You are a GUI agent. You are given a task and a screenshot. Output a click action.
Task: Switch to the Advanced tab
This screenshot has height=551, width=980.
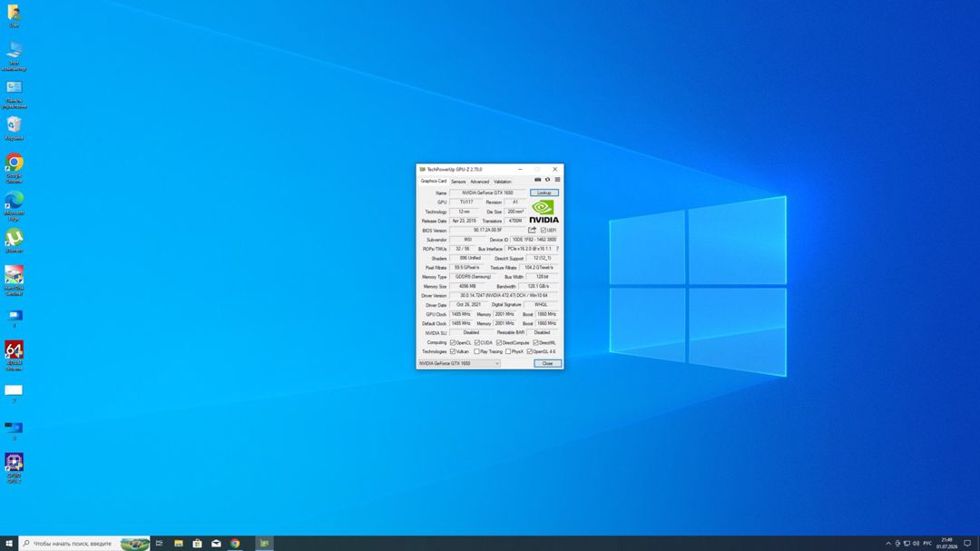[479, 182]
